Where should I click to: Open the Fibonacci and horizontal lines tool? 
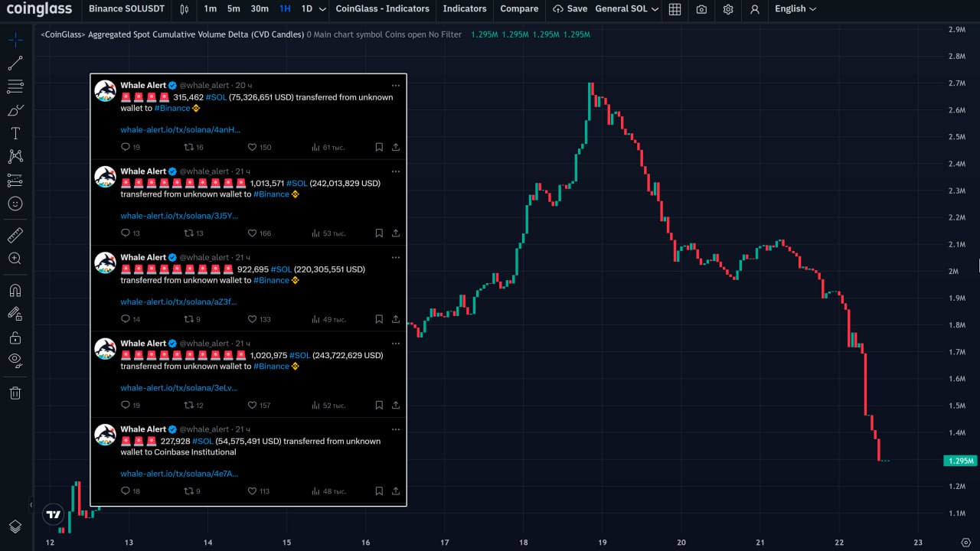click(15, 86)
